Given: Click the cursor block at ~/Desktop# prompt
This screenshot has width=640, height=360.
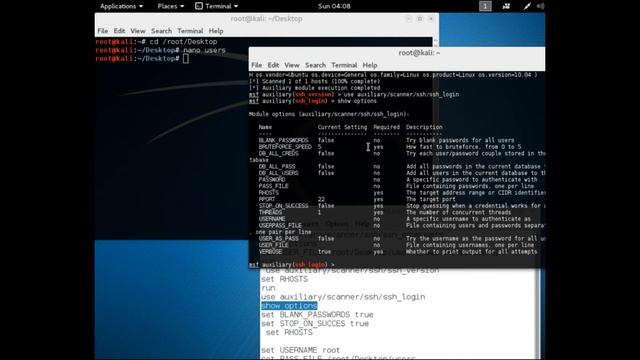Looking at the screenshot, I should [186, 59].
